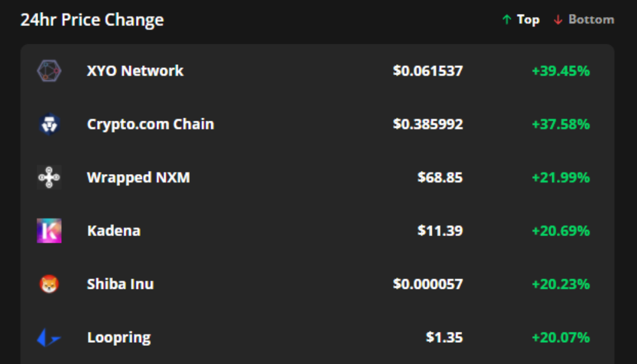Open the Kadena coin name link

click(x=113, y=231)
